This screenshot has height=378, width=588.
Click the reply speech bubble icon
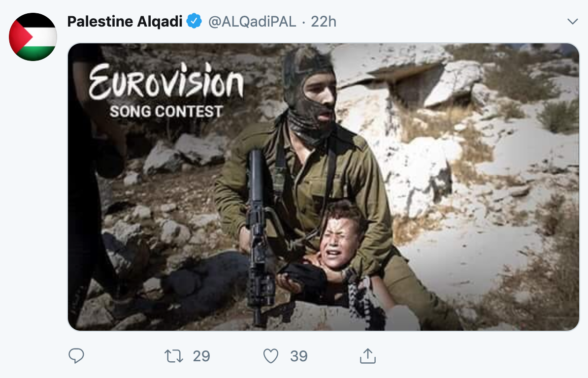[x=76, y=356]
